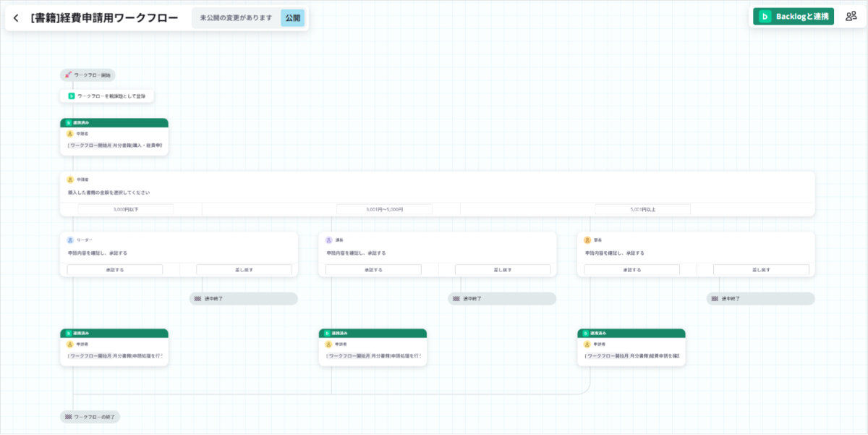The width and height of the screenshot is (868, 435).
Task: Click 差し戻す in the 課長 card
Action: coord(503,269)
